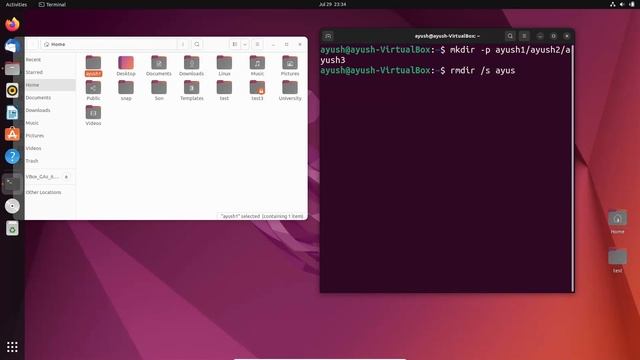Image resolution: width=640 pixels, height=360 pixels.
Task: Select the Son folder
Action: coord(159,91)
